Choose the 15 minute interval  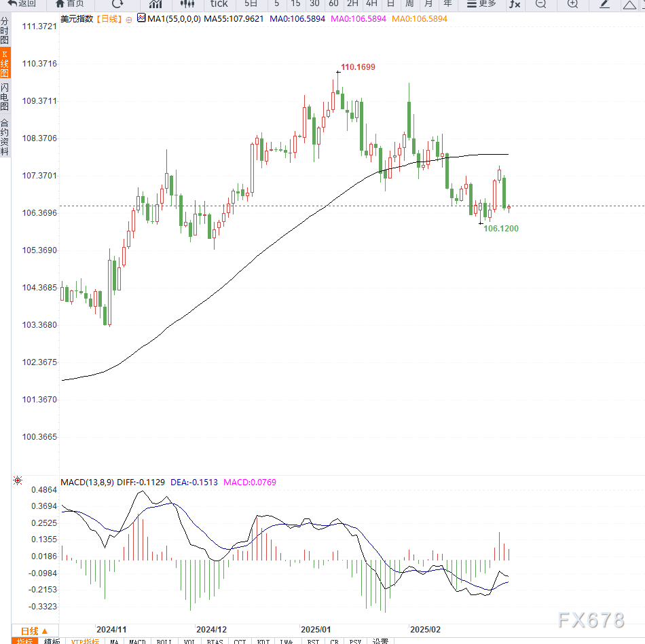(295, 3)
